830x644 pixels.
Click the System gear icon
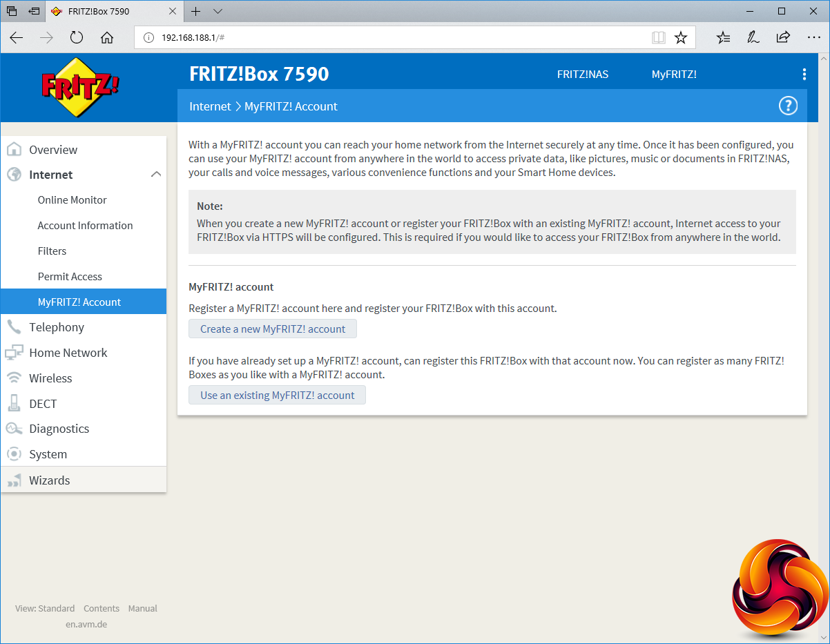click(x=14, y=454)
